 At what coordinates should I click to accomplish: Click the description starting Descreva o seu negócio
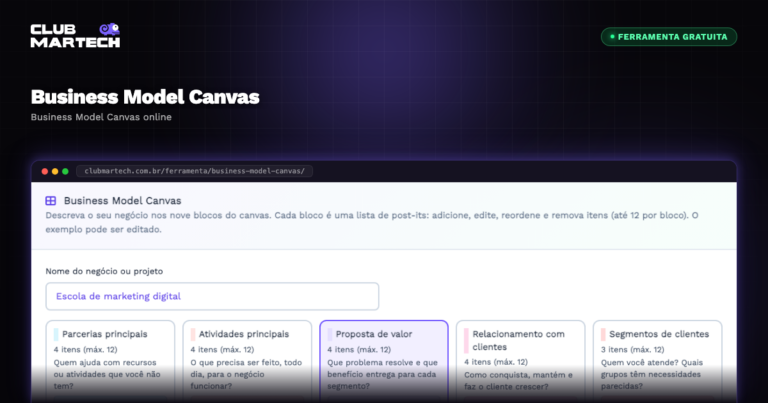click(372, 222)
